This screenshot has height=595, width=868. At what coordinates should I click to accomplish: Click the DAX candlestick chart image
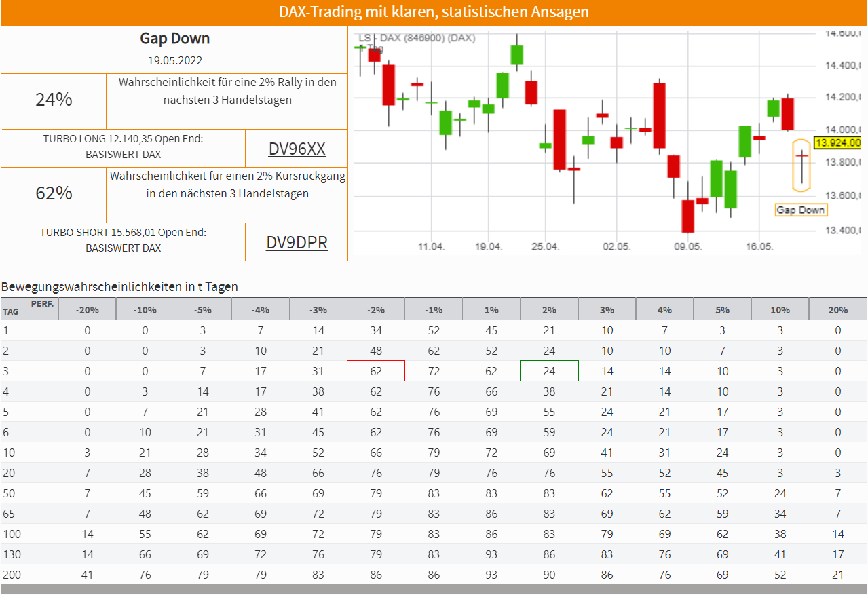[x=607, y=143]
